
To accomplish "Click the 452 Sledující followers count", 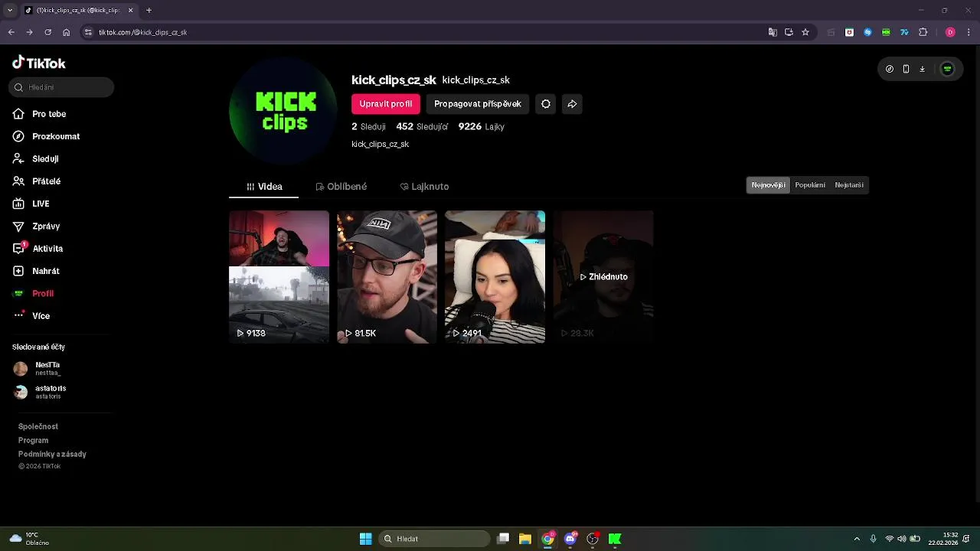I will click(422, 127).
